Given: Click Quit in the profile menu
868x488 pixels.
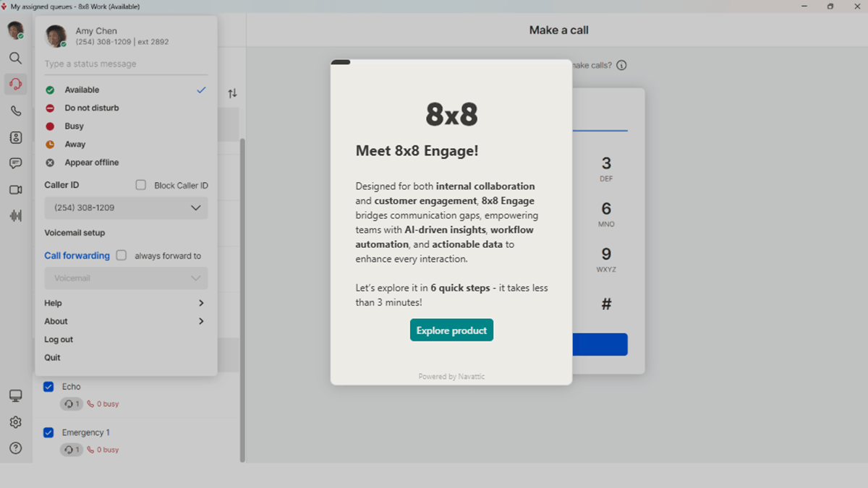Looking at the screenshot, I should (x=51, y=357).
